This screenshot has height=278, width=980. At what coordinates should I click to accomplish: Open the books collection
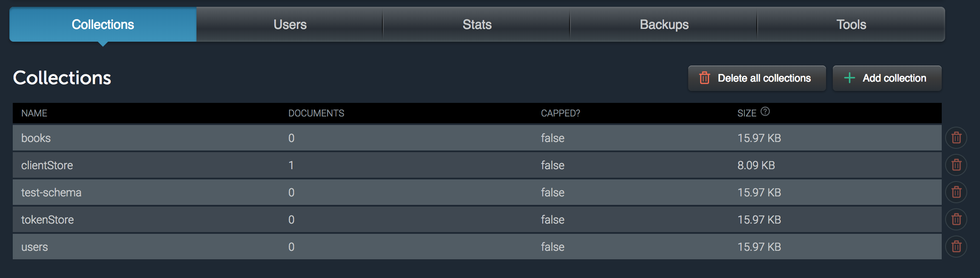pyautogui.click(x=36, y=138)
